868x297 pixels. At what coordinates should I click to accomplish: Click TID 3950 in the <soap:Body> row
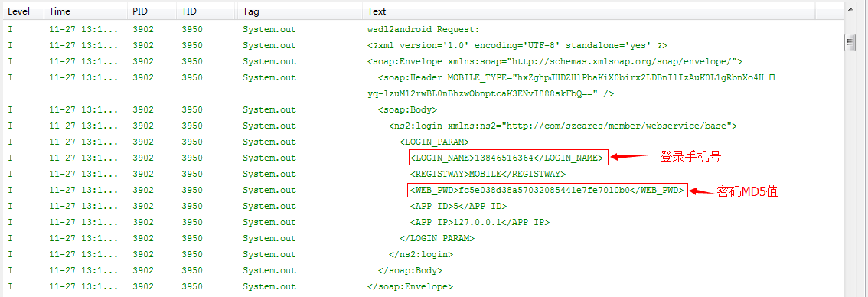192,109
